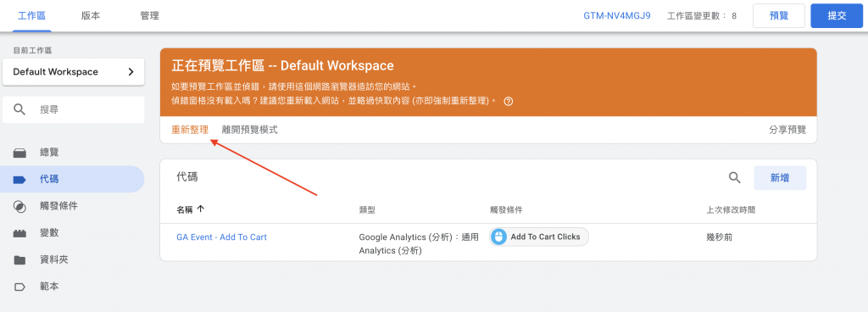The width and height of the screenshot is (868, 312).
Task: Click the 類型 column header
Action: [x=368, y=210]
